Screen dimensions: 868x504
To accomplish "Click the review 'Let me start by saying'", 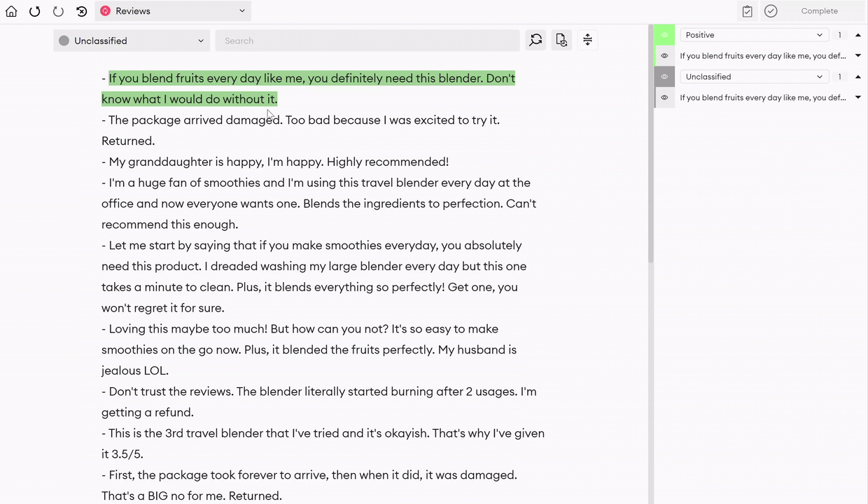I will pos(314,276).
